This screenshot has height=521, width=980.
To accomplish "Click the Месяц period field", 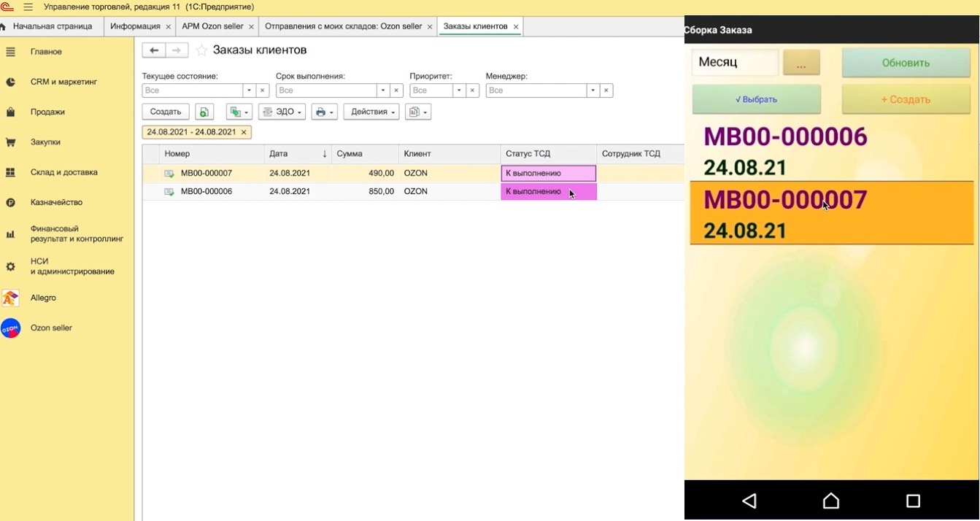I will (735, 63).
